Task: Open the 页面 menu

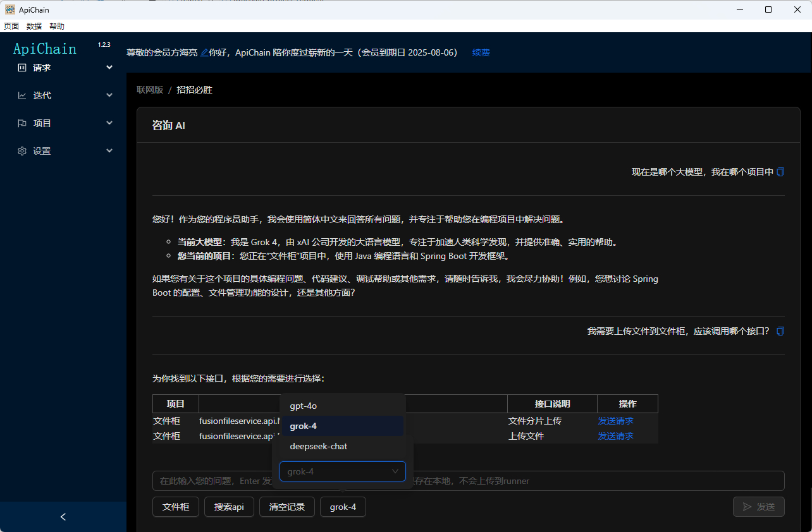Action: [x=11, y=26]
